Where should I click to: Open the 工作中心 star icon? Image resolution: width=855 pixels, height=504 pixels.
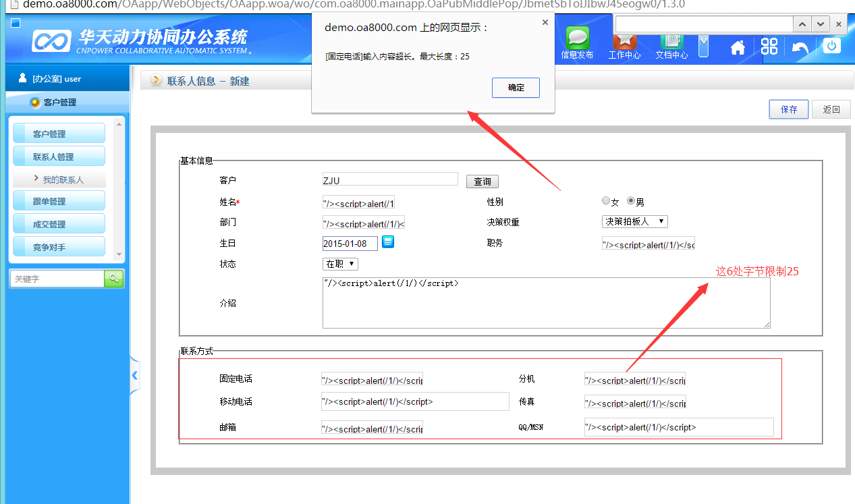tap(624, 40)
